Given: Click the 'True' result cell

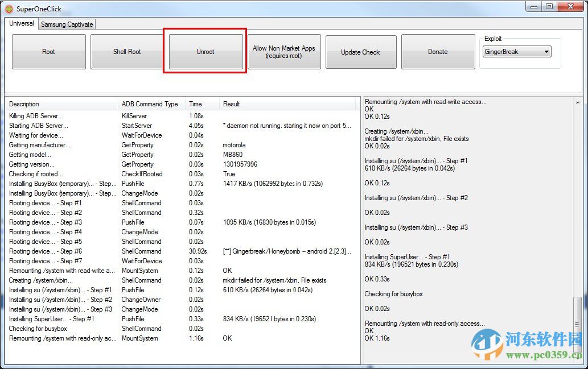Looking at the screenshot, I should pyautogui.click(x=229, y=174).
